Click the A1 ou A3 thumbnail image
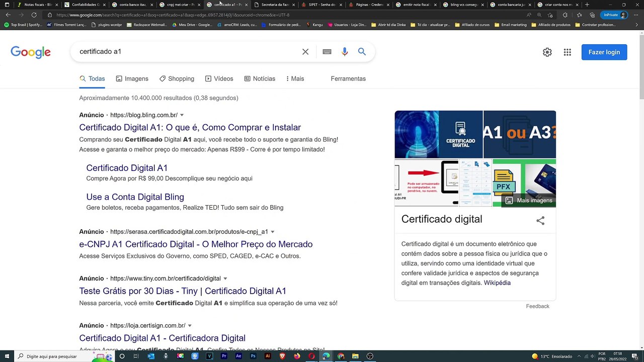Screen dimensions: 644x362 (x=520, y=134)
